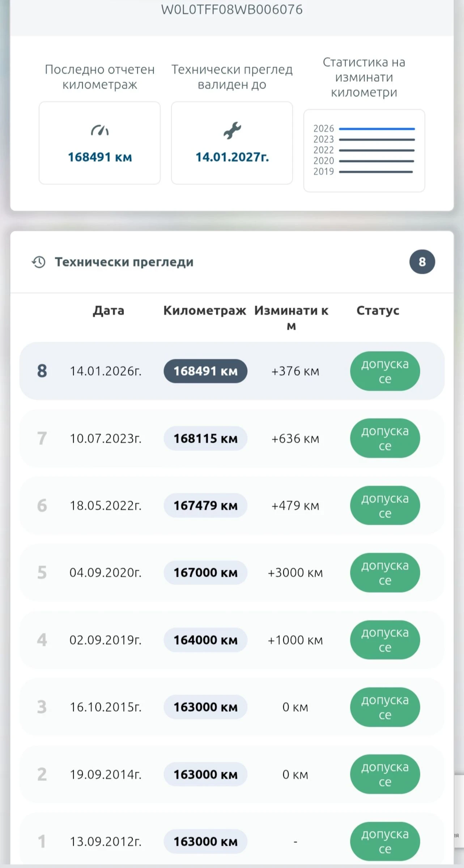464x868 pixels.
Task: Select the 2019 bar in statistics chart
Action: click(376, 172)
